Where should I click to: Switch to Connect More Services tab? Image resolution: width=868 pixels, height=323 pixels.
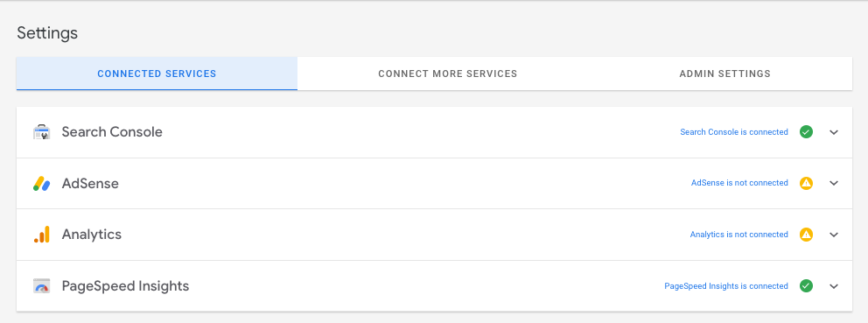point(448,74)
